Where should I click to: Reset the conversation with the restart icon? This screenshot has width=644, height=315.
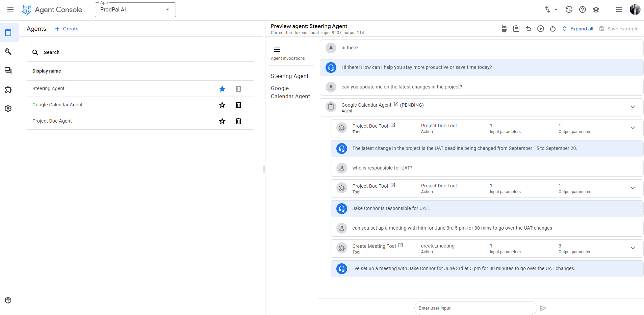pos(553,29)
